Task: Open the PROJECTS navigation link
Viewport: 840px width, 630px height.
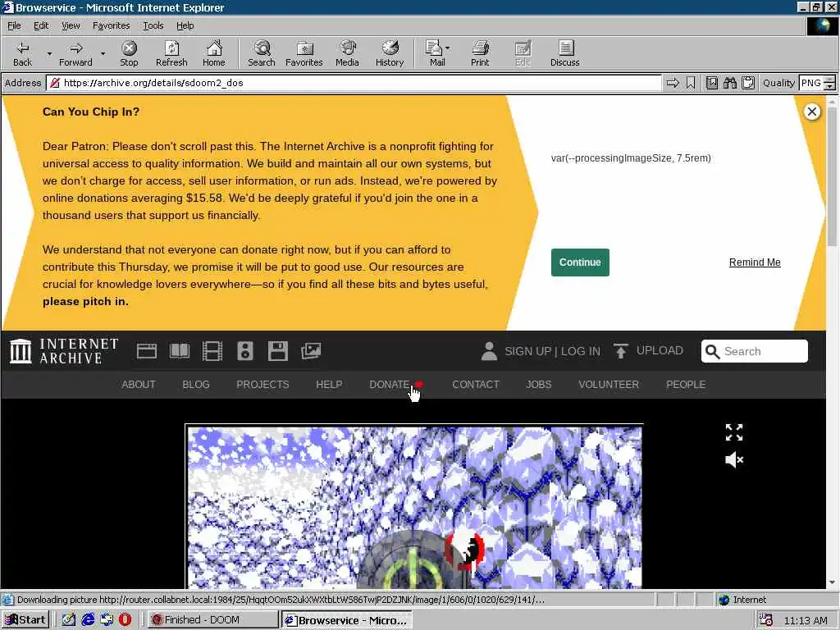Action: coord(262,385)
